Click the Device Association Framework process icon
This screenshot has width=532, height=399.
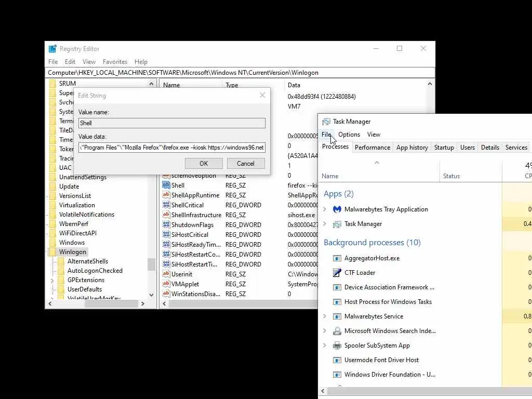[337, 287]
